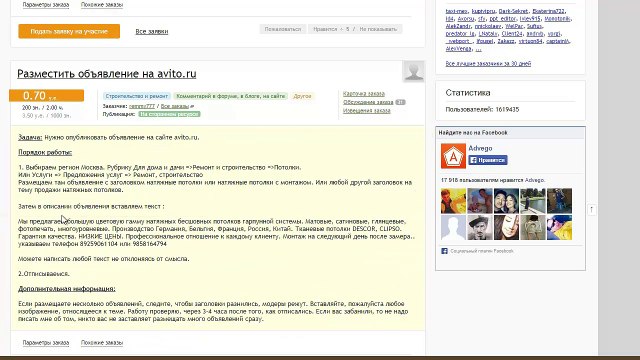Viewport: 640px width, 360px height.
Task: Open order title 'Разместить объявление на avito.ru'
Action: coord(107,73)
